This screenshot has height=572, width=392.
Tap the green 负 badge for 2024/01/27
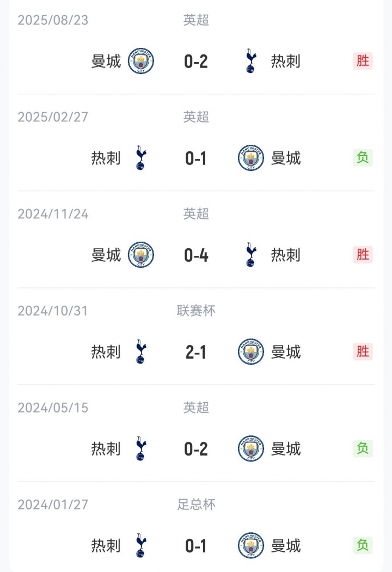(363, 545)
